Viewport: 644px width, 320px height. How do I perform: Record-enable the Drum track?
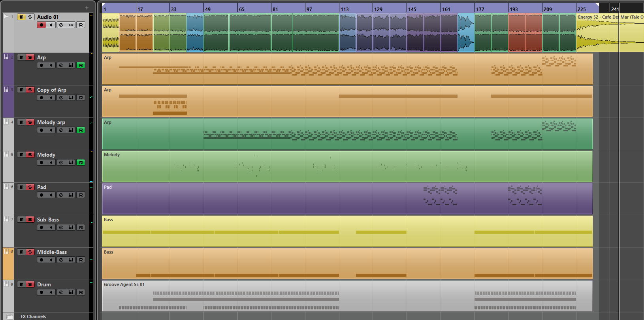(41, 292)
